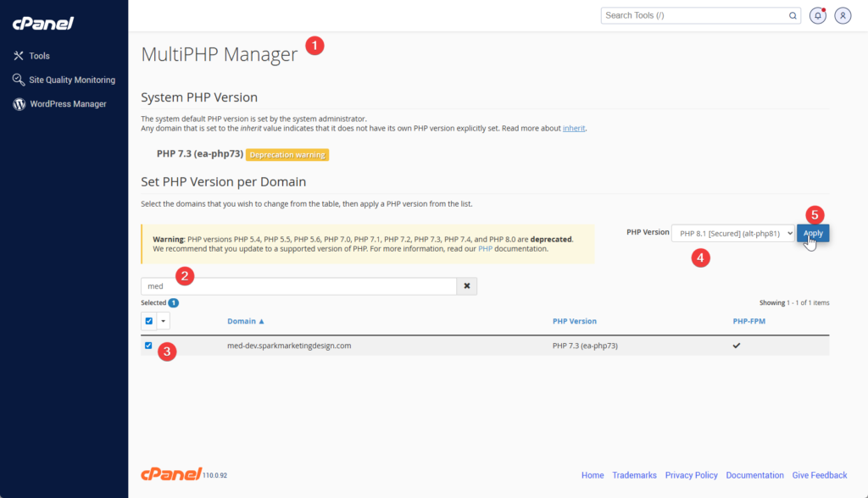This screenshot has width=868, height=498.
Task: Clear the domain search with X button
Action: click(x=466, y=286)
